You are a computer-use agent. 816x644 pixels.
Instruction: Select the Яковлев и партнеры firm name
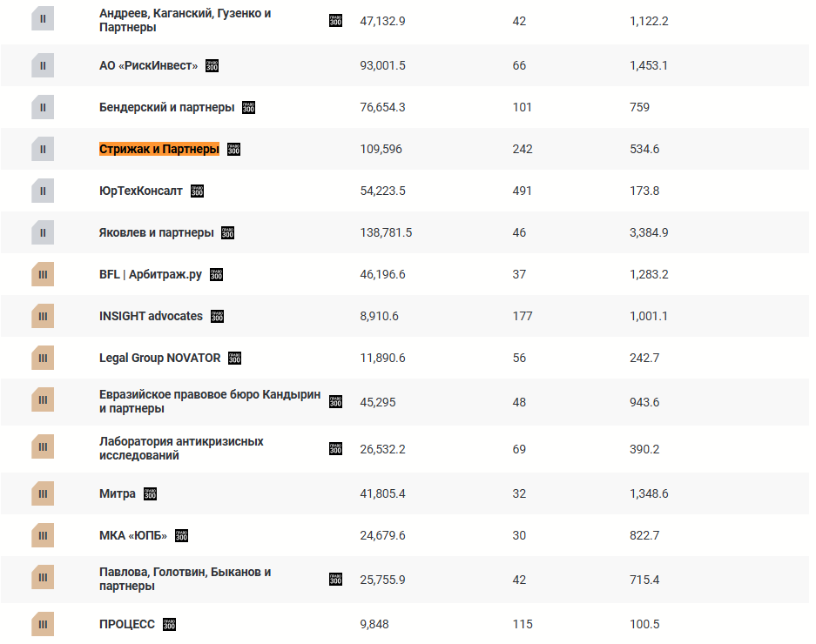(x=157, y=232)
